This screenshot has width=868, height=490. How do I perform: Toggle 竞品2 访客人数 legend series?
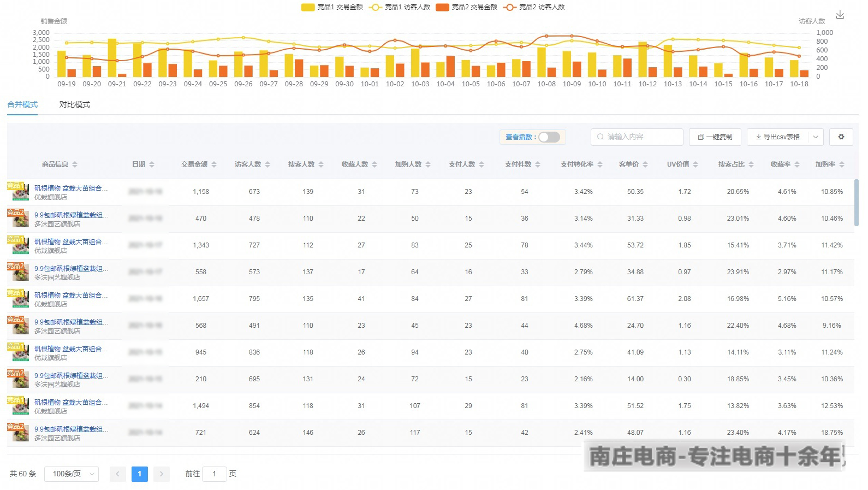[x=534, y=7]
